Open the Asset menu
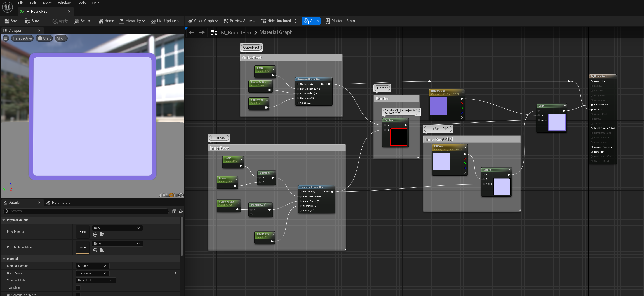This screenshot has width=644, height=296. (x=47, y=3)
